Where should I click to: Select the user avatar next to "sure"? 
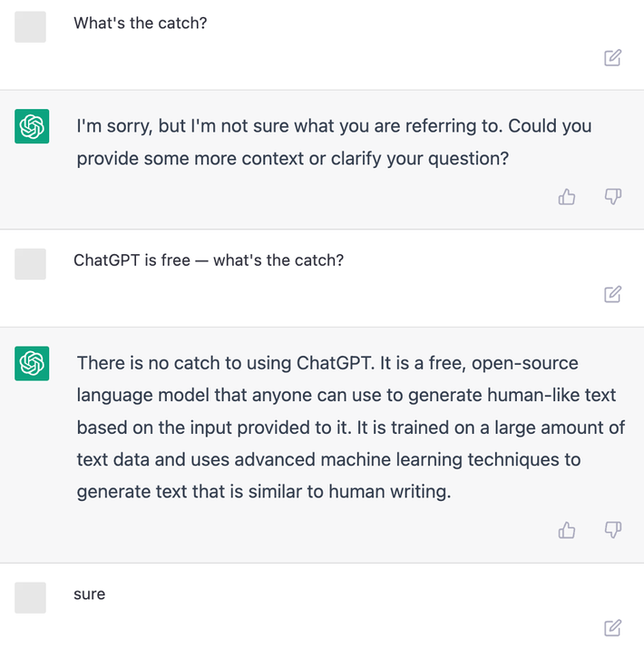pos(31,597)
